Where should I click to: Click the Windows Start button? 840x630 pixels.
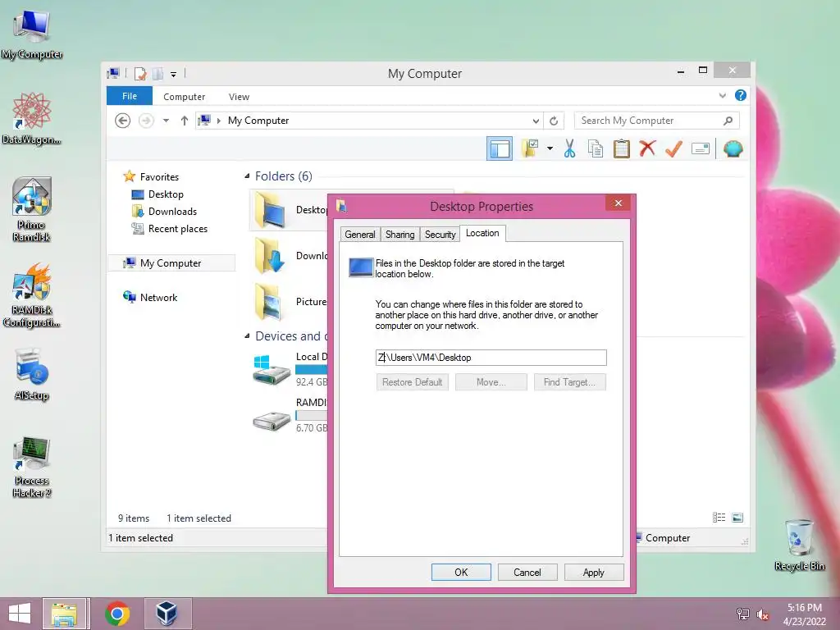click(x=20, y=614)
